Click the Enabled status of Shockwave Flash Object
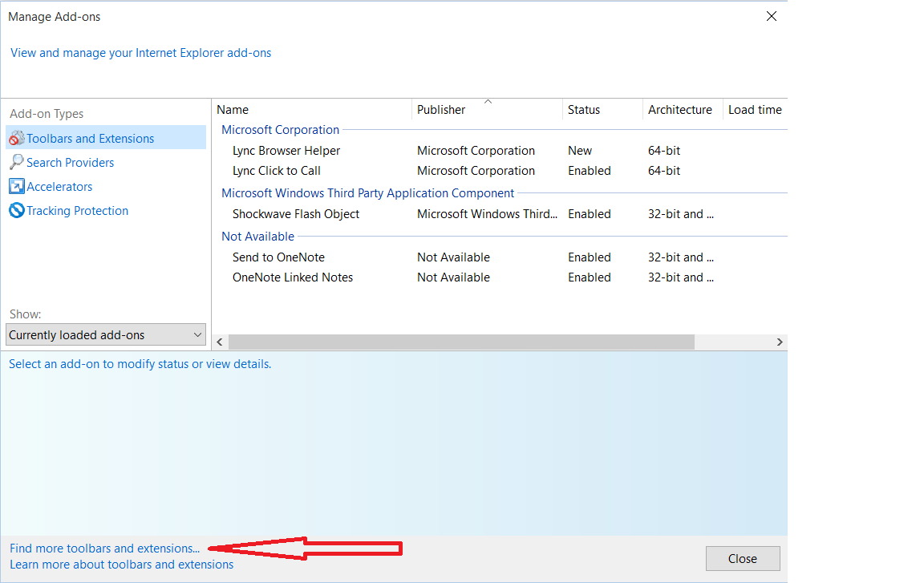The image size is (924, 583). pos(590,214)
